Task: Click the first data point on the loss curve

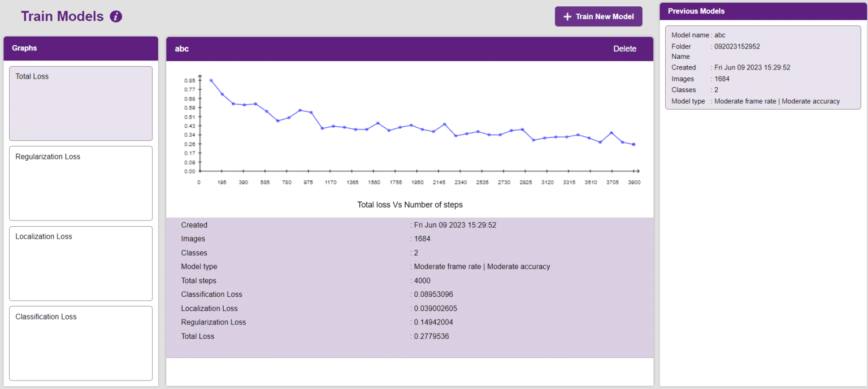Action: [x=211, y=80]
